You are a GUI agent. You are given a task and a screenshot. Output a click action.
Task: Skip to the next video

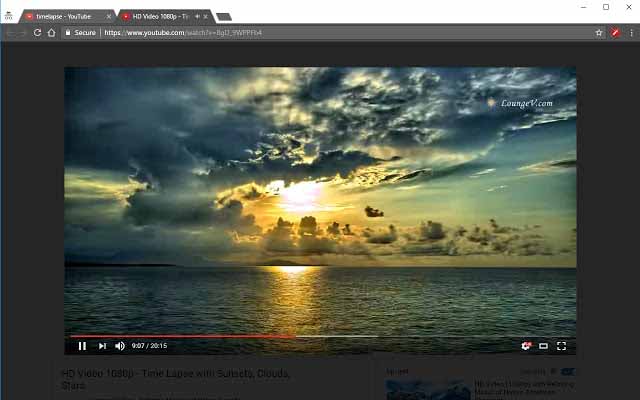(102, 346)
